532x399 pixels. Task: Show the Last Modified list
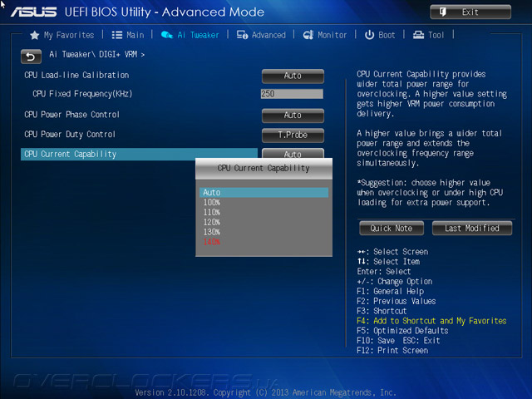[x=472, y=228]
